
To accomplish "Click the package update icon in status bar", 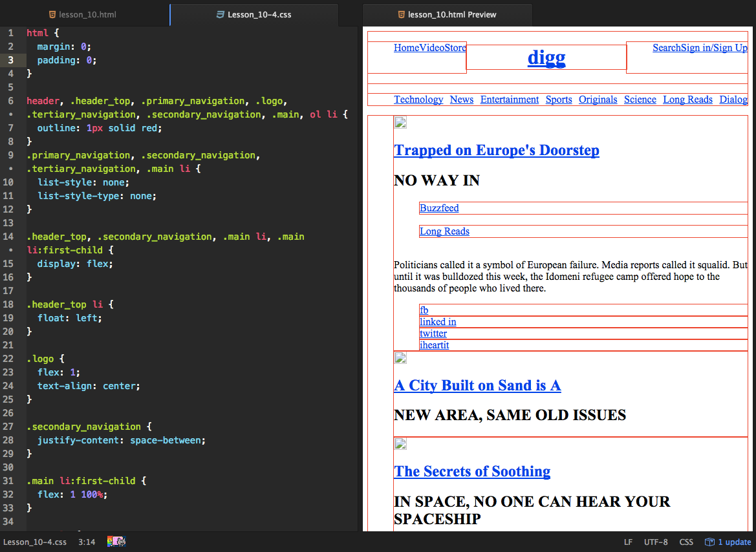I will 709,542.
